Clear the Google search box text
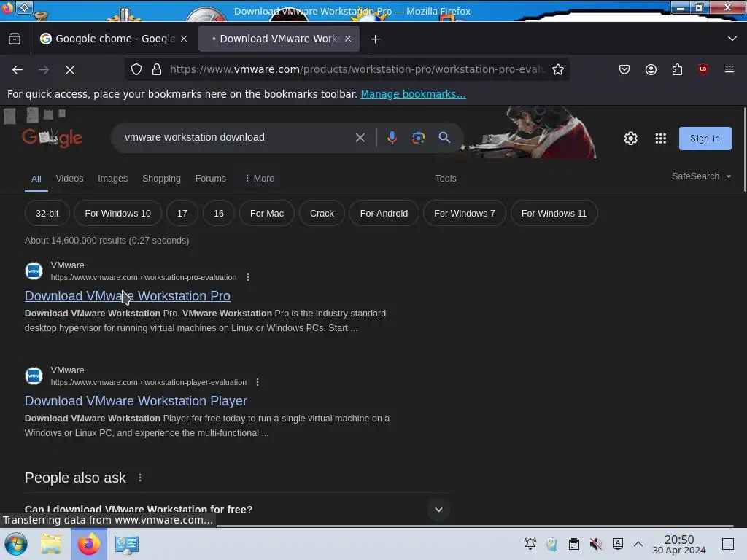 (360, 138)
